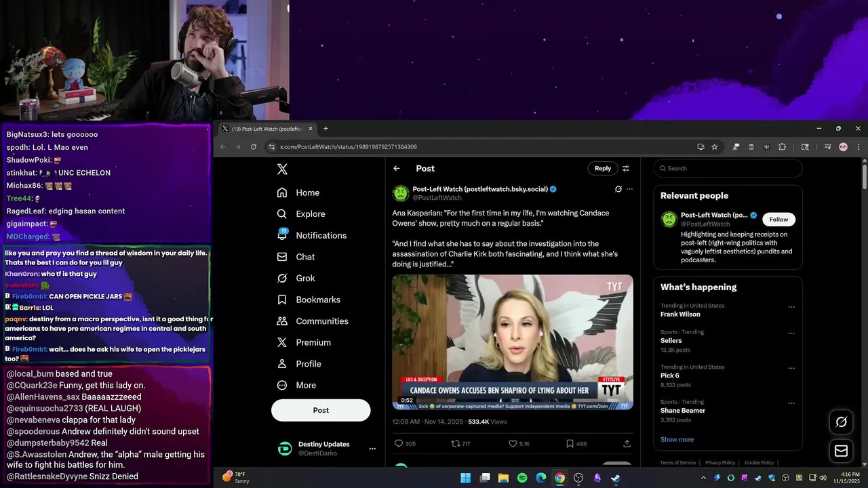This screenshot has height=488, width=868.
Task: Click the address bar URL
Action: [x=348, y=147]
